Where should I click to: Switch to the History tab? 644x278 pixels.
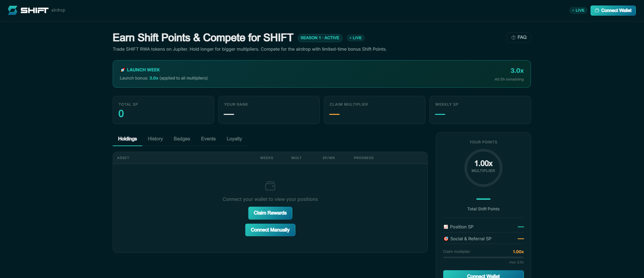click(155, 139)
